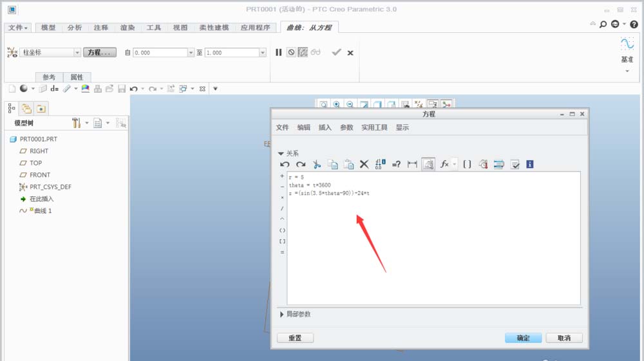The width and height of the screenshot is (644, 361).
Task: Open Datum wave icon in ribbon
Action: 627,44
